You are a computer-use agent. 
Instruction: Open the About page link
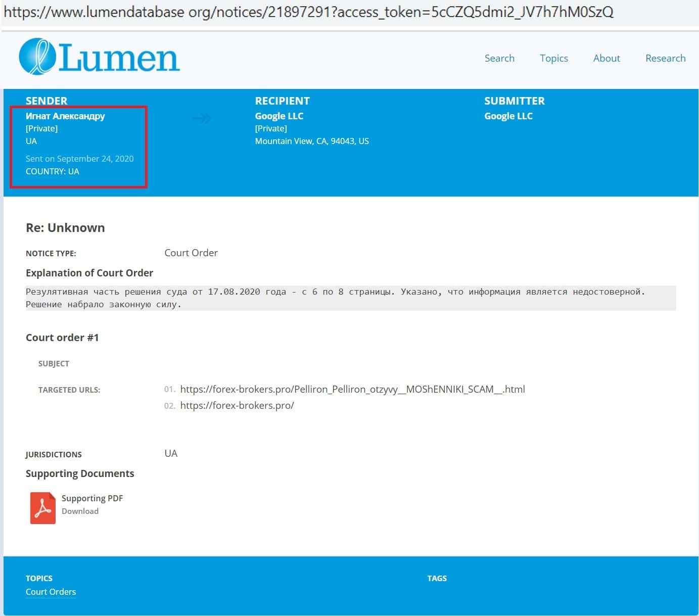tap(607, 58)
